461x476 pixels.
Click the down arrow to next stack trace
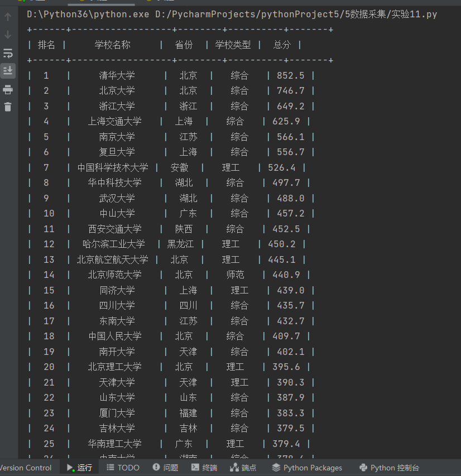click(x=8, y=35)
